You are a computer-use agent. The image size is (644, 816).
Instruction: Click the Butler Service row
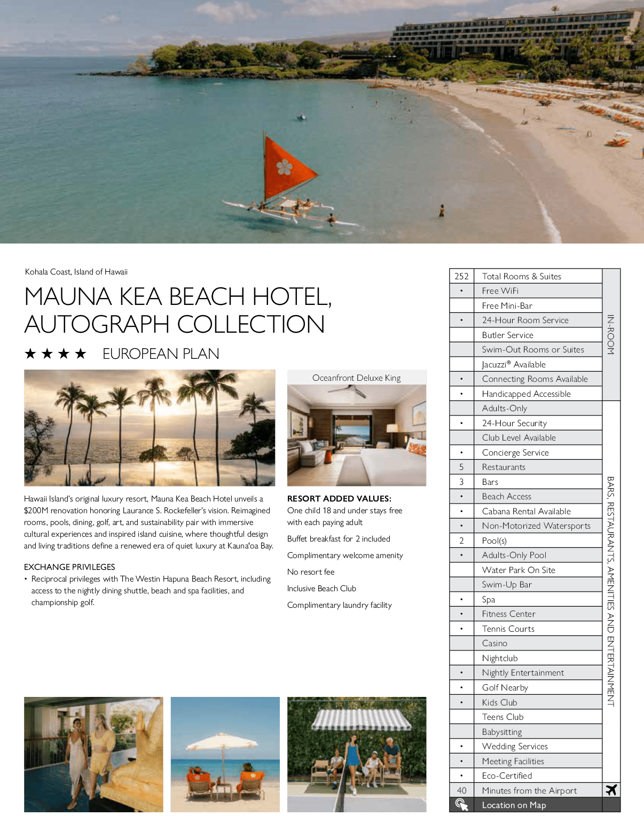point(526,335)
